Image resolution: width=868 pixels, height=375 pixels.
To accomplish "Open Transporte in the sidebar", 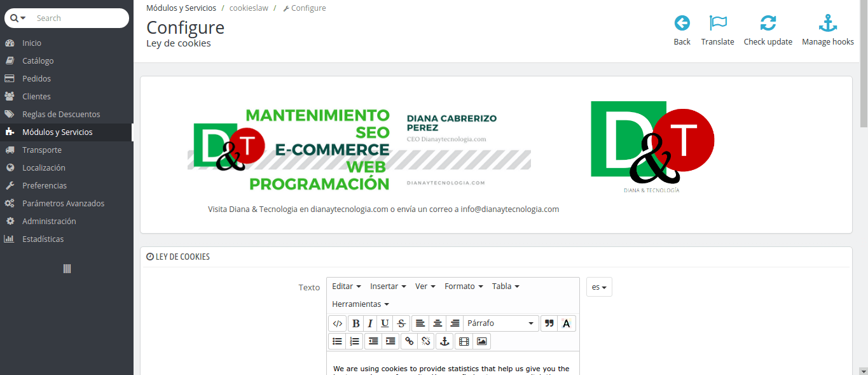I will tap(67, 150).
